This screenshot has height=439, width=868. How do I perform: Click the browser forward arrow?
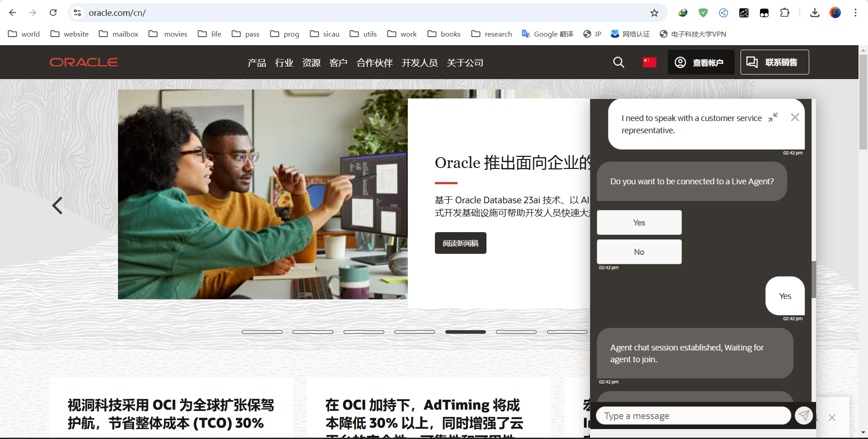(x=33, y=13)
